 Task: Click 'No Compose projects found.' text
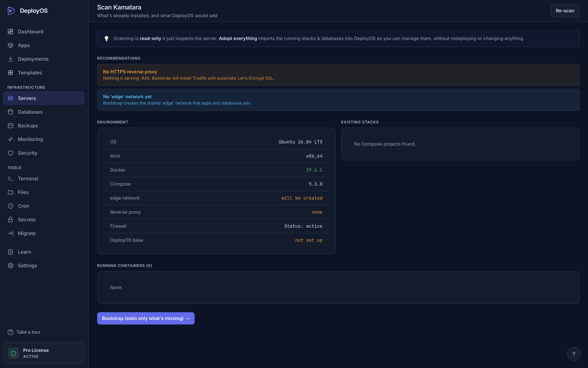(x=385, y=144)
